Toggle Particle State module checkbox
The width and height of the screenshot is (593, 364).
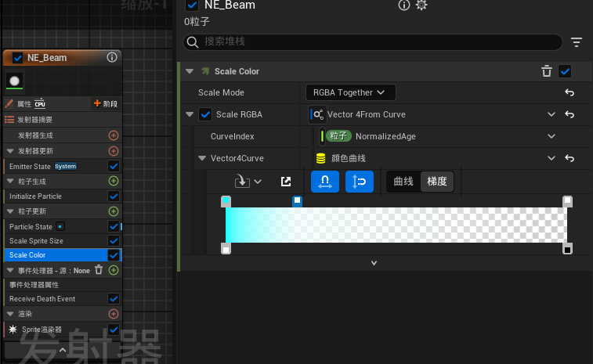114,226
